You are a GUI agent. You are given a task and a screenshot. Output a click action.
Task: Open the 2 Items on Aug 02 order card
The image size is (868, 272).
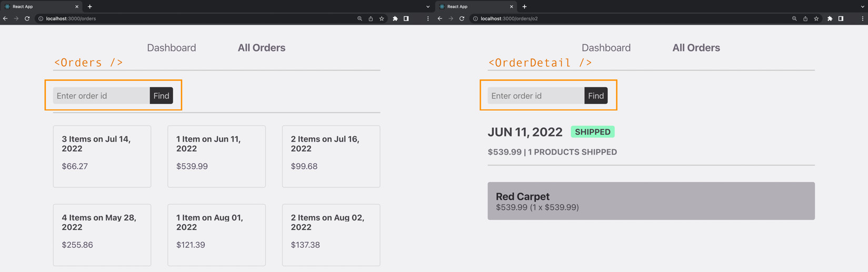[x=331, y=235]
